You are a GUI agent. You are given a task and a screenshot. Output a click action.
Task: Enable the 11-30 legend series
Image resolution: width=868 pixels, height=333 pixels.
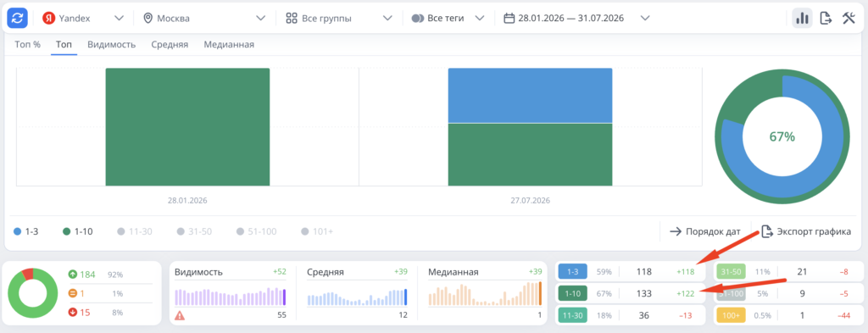[x=135, y=232]
